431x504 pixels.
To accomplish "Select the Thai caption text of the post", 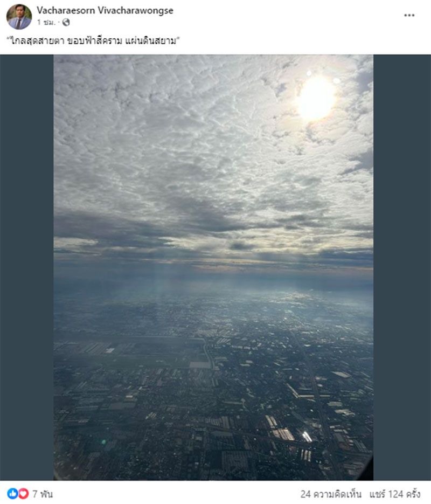I will [x=93, y=41].
